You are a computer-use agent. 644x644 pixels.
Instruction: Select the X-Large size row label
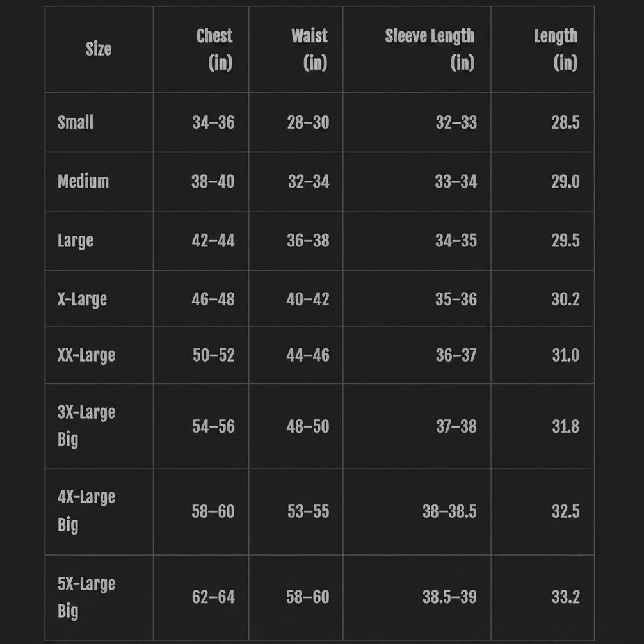tap(82, 300)
